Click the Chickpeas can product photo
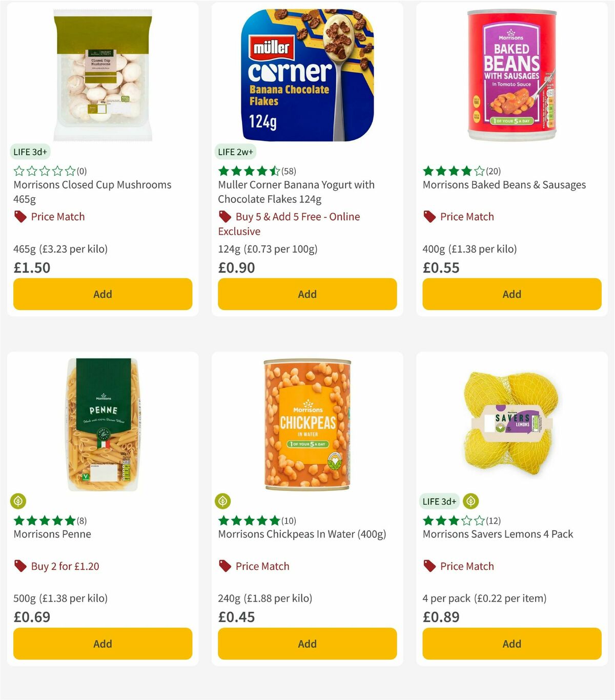615x700 pixels. click(307, 425)
